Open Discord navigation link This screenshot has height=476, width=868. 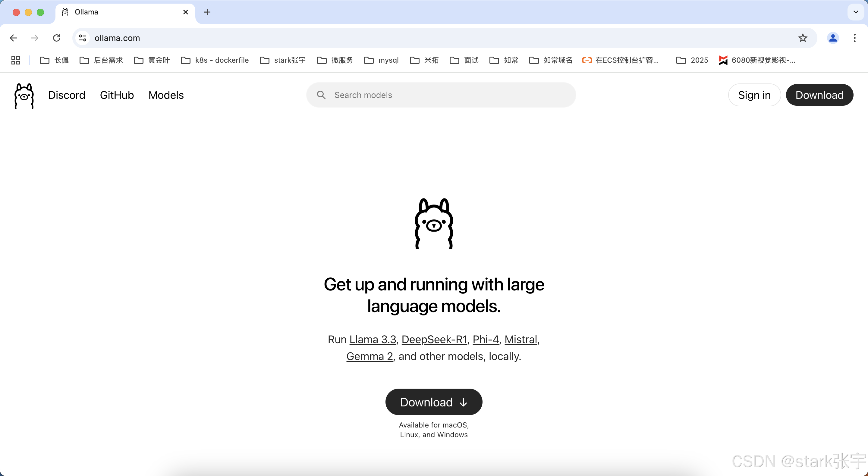[67, 95]
